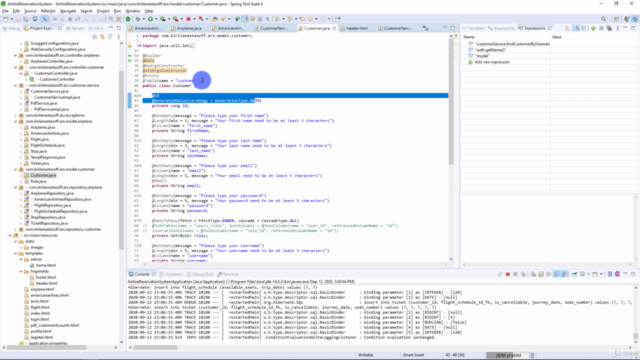Open the Refactor menu
The image size is (640, 360).
point(48,11)
